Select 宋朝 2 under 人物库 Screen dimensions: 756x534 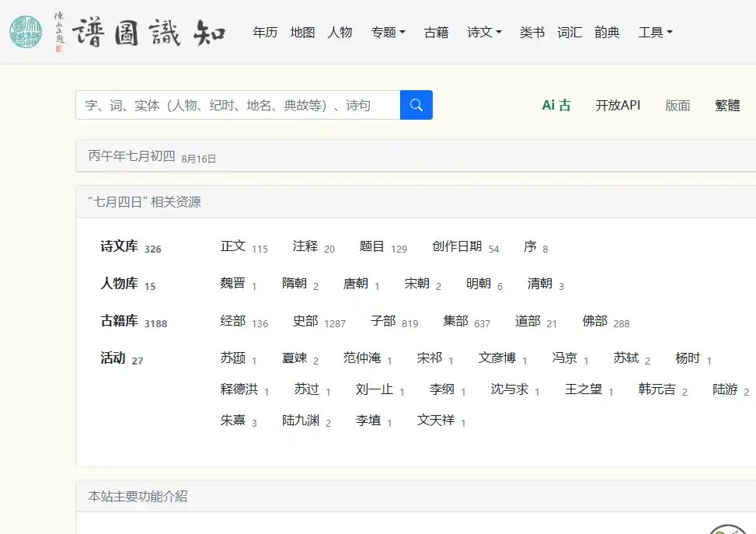pos(423,284)
